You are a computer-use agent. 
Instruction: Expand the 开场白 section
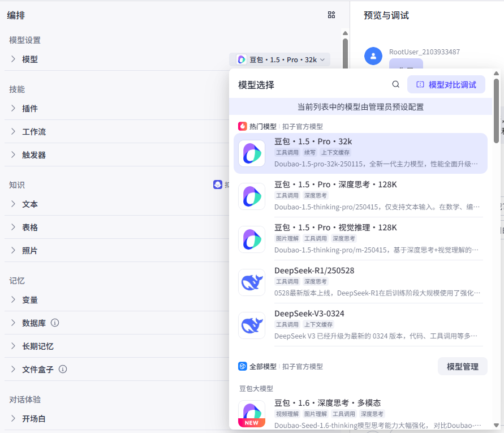click(x=13, y=418)
